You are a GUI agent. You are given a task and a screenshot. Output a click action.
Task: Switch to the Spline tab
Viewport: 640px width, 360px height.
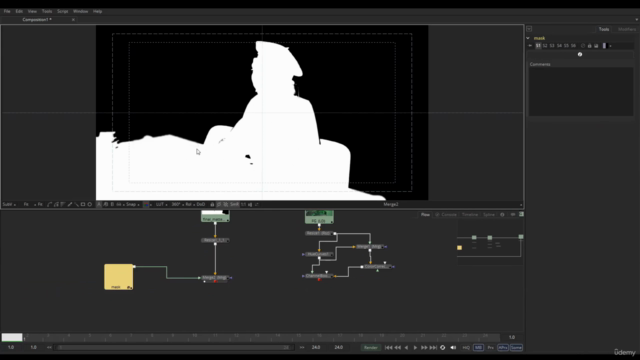point(489,214)
